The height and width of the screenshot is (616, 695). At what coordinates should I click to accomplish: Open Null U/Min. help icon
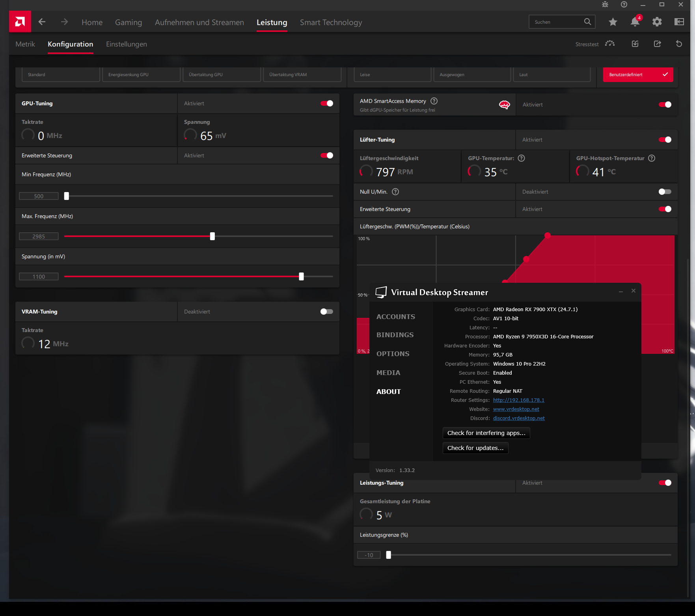click(x=395, y=192)
